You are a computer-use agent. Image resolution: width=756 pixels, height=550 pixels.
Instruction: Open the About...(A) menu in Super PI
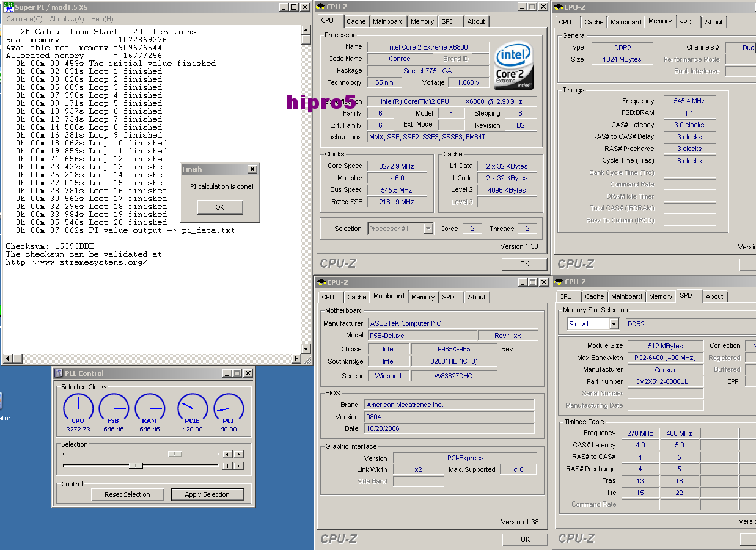[x=67, y=19]
